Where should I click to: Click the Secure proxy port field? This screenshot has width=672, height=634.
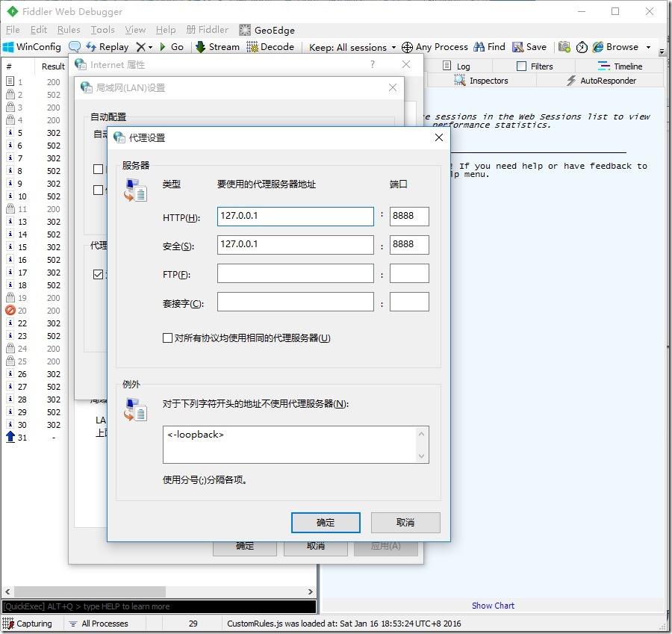[409, 245]
